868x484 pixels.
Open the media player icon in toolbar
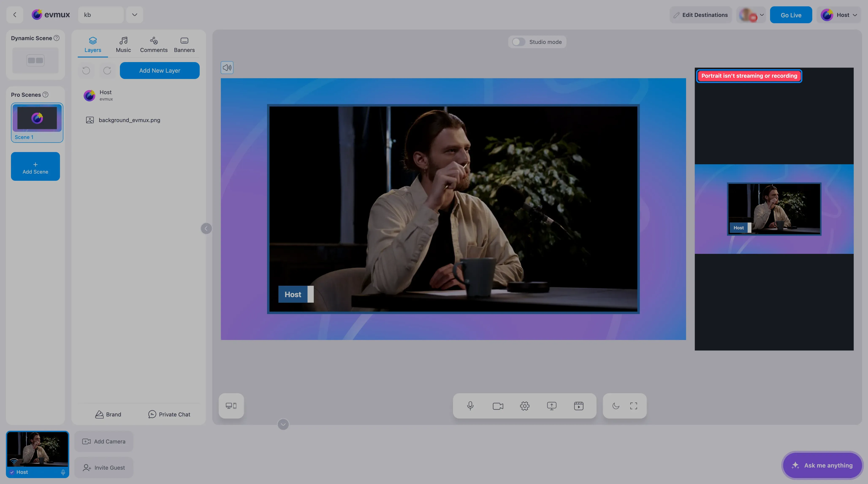(x=579, y=406)
